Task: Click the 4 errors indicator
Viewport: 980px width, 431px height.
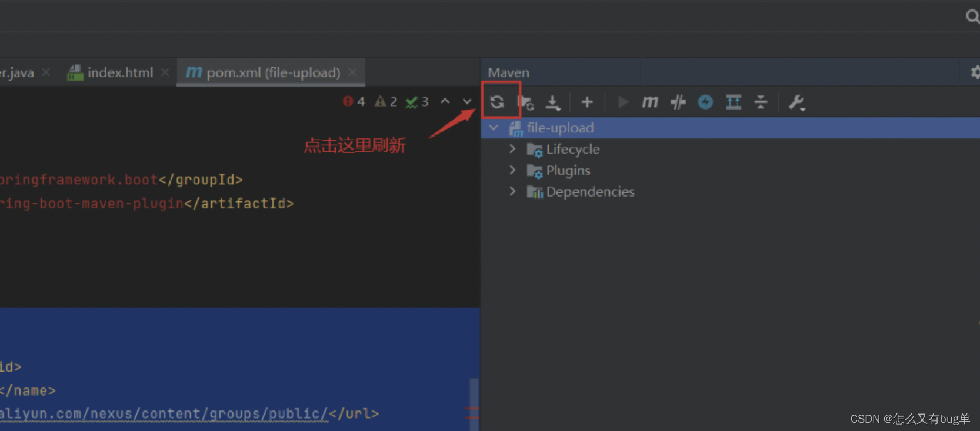Action: pyautogui.click(x=354, y=102)
